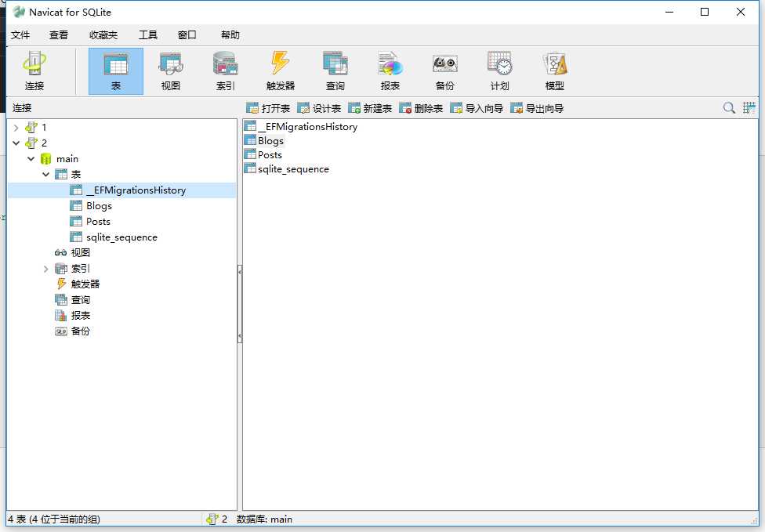Select the main database in tree
The image size is (765, 532).
coord(60,159)
